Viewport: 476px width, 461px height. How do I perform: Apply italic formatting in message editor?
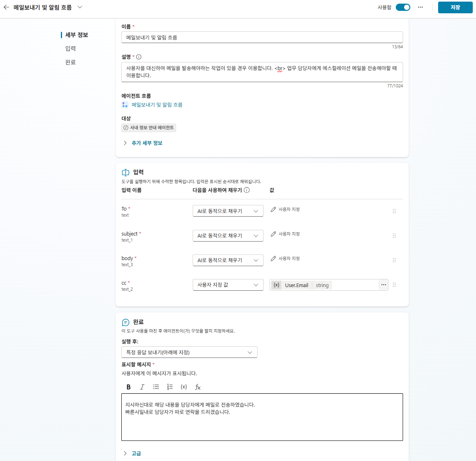142,387
